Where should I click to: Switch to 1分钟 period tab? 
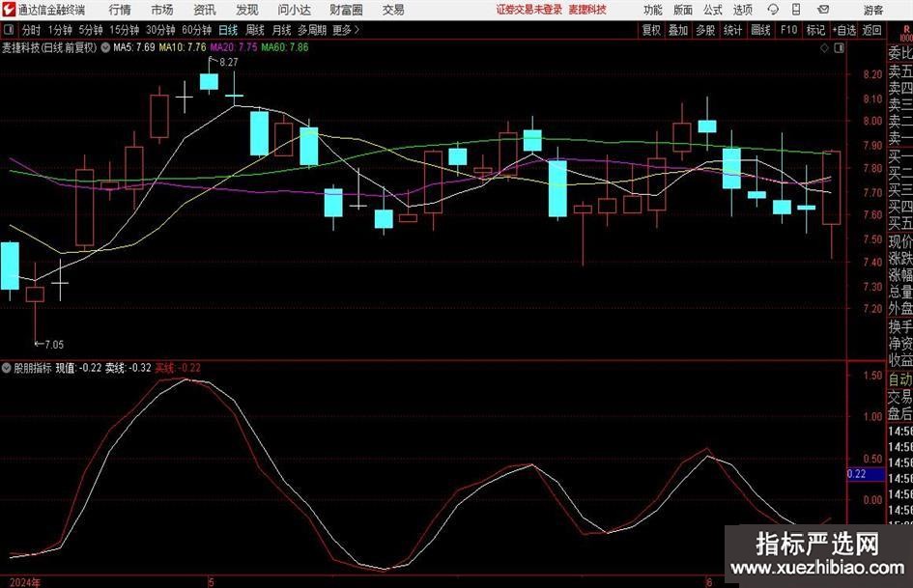click(59, 30)
